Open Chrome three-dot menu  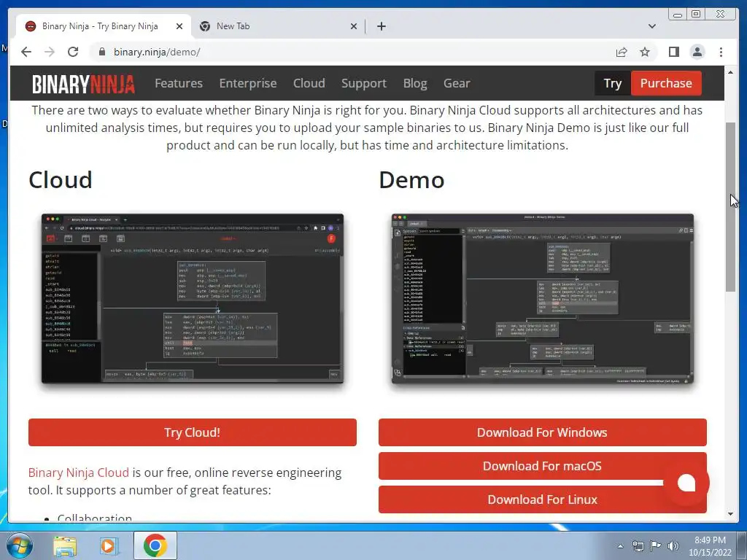pyautogui.click(x=721, y=52)
